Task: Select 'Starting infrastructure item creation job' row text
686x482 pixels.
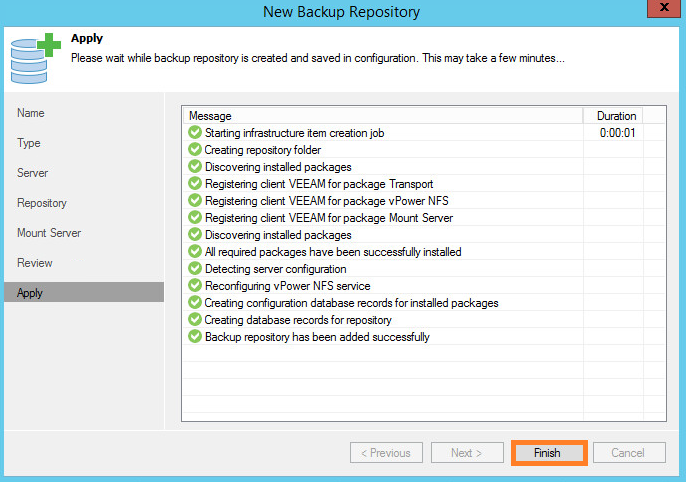Action: coord(294,133)
